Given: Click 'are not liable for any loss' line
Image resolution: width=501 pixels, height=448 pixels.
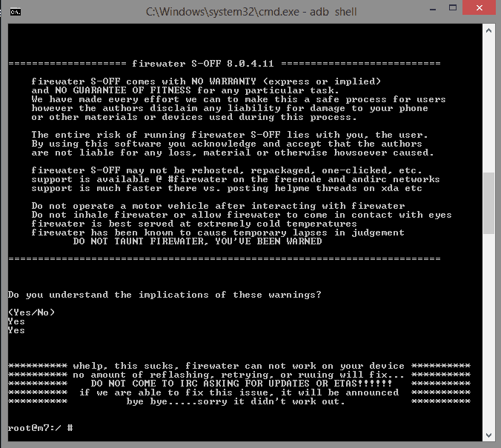Looking at the screenshot, I should [233, 153].
